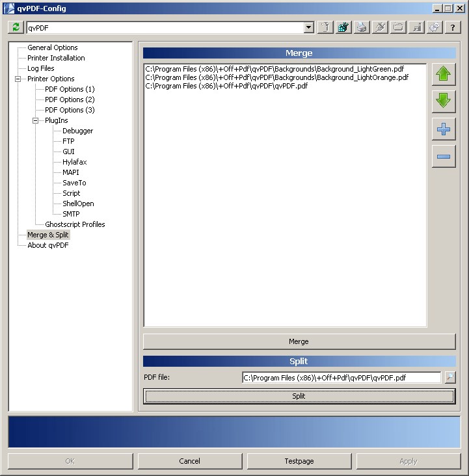Click the greyed icon left of the gears

tap(416, 27)
